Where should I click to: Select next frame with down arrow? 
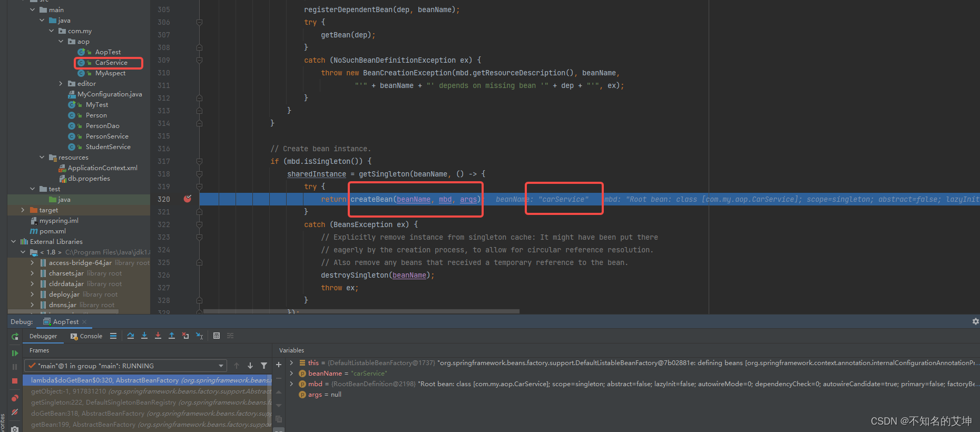click(250, 366)
